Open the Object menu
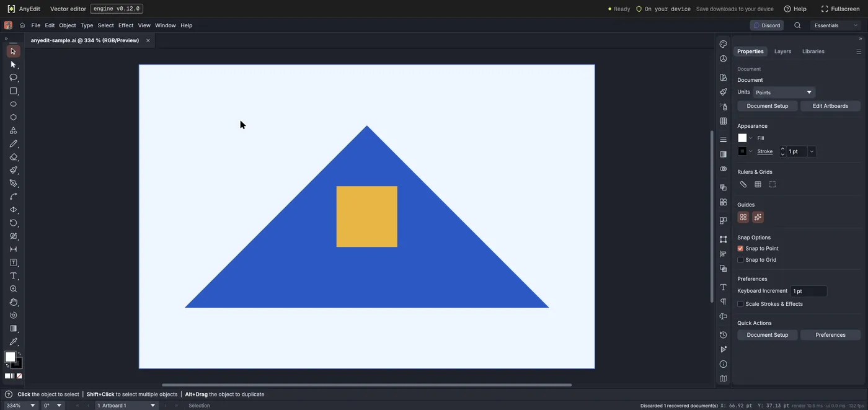Image resolution: width=868 pixels, height=410 pixels. [x=68, y=25]
